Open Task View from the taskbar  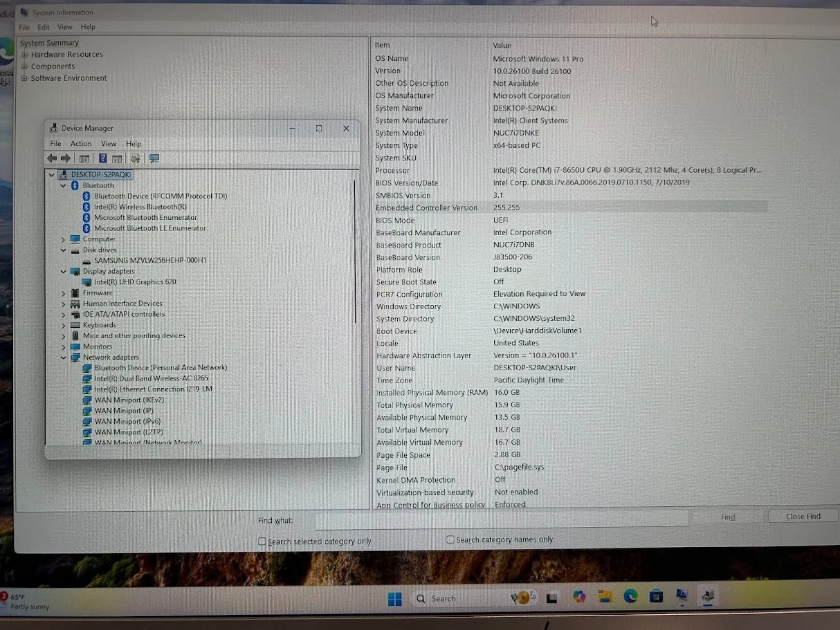[552, 598]
